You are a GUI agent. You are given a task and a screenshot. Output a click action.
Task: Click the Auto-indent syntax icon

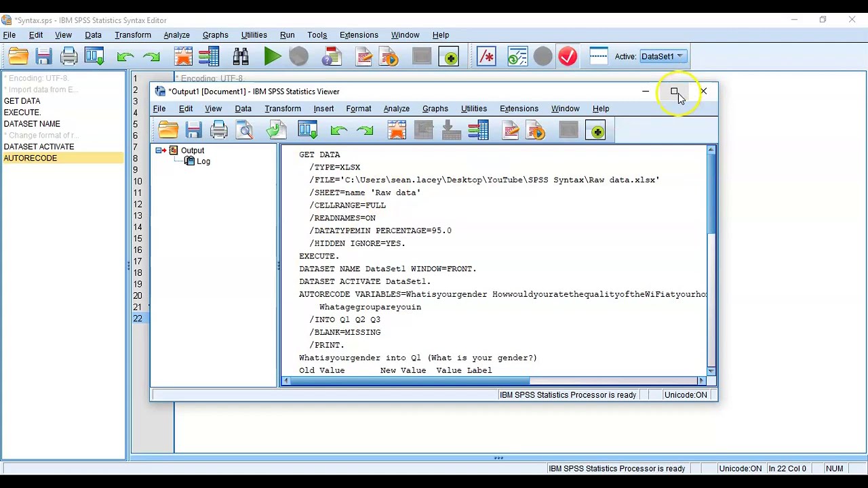click(517, 57)
